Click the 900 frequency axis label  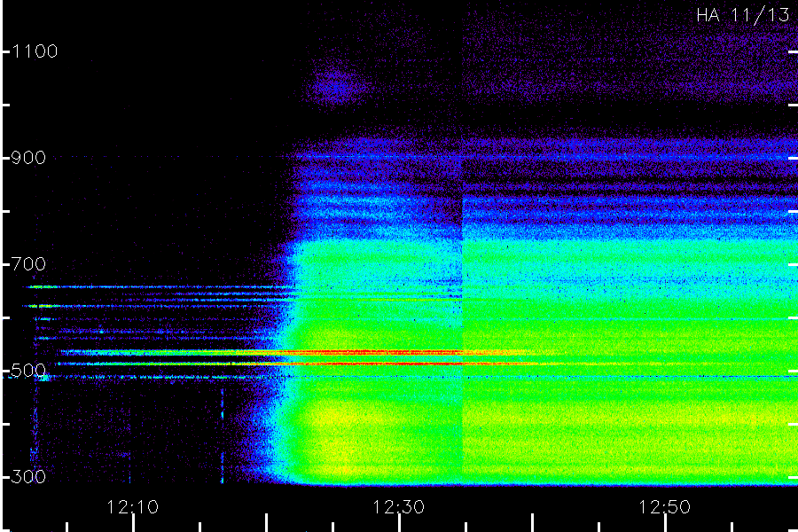tap(28, 158)
